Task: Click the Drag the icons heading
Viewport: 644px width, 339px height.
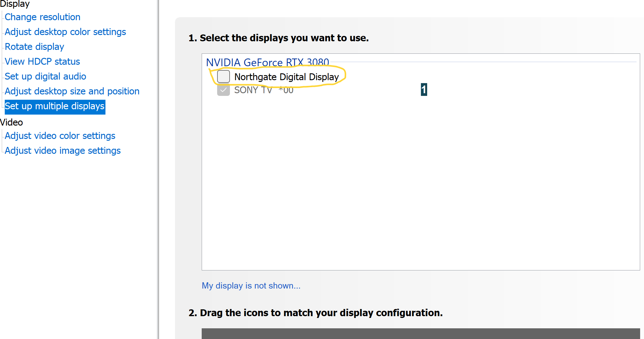Action: tap(315, 313)
